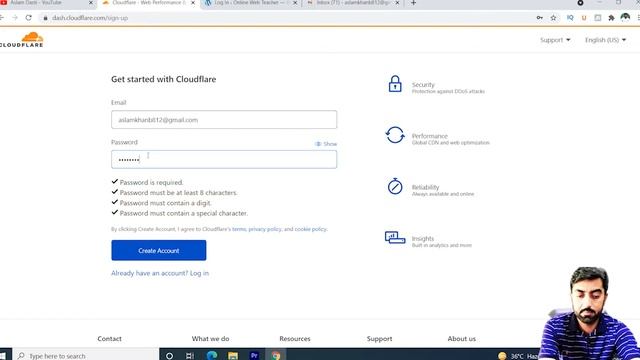Open the terms link
640x360 pixels.
tap(239, 229)
